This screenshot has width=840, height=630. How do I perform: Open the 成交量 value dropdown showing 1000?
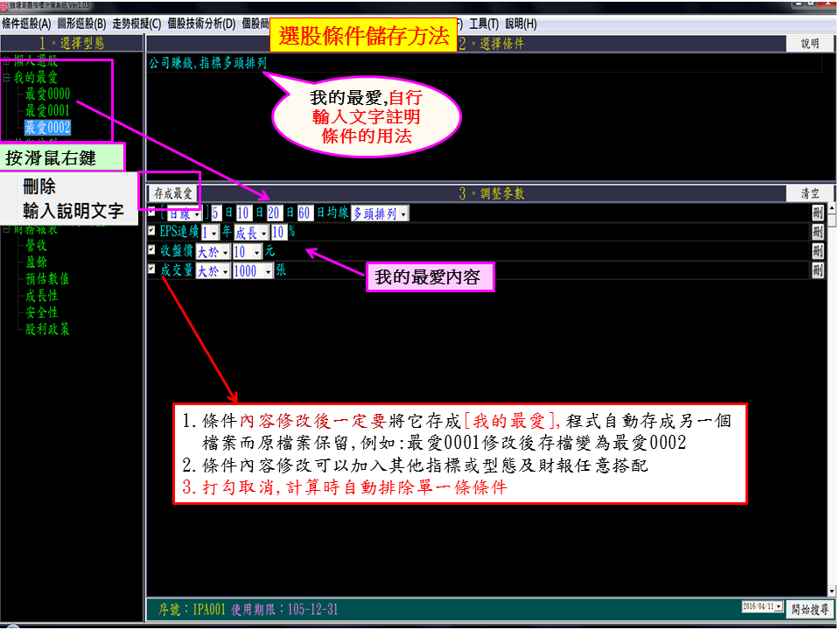coord(253,271)
